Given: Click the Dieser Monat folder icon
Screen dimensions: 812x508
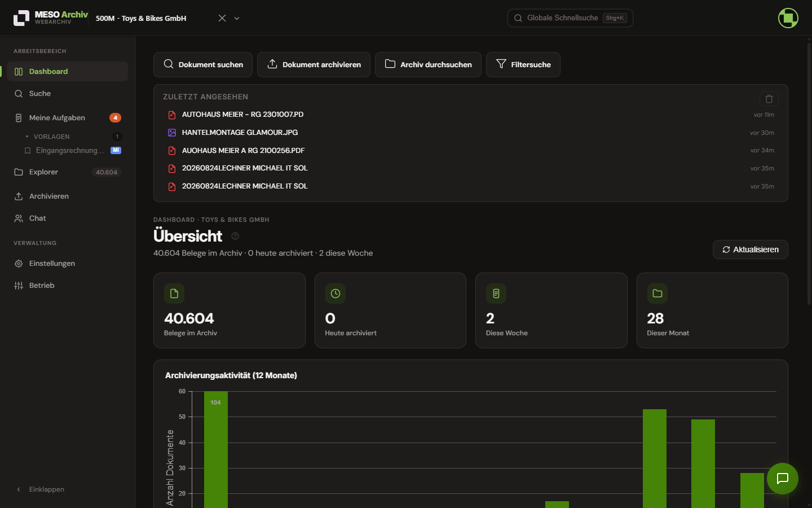Looking at the screenshot, I should click(x=657, y=294).
